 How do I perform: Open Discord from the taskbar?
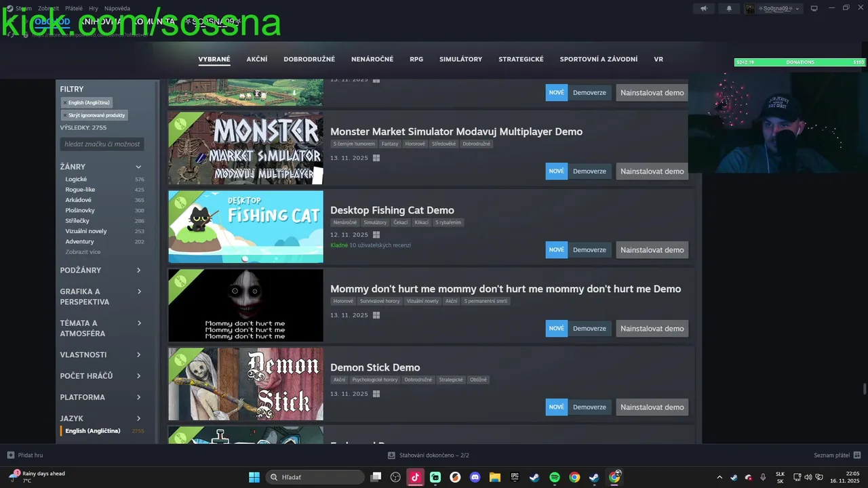tap(475, 477)
